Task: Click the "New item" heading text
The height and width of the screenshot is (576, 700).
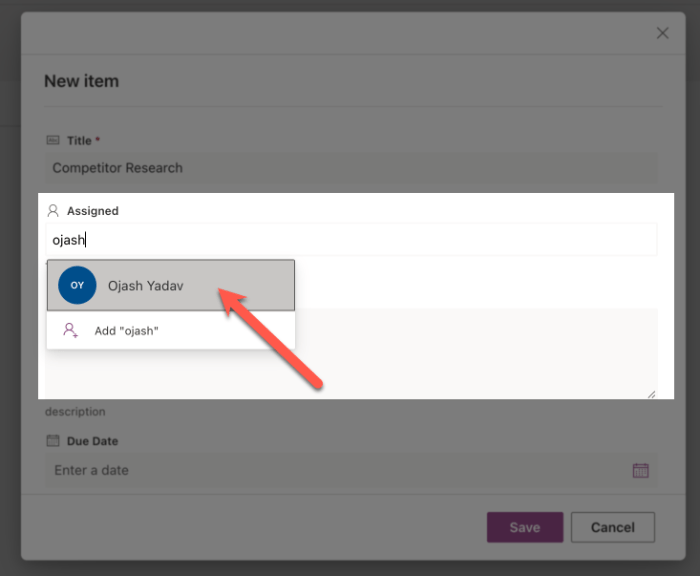Action: coord(82,81)
